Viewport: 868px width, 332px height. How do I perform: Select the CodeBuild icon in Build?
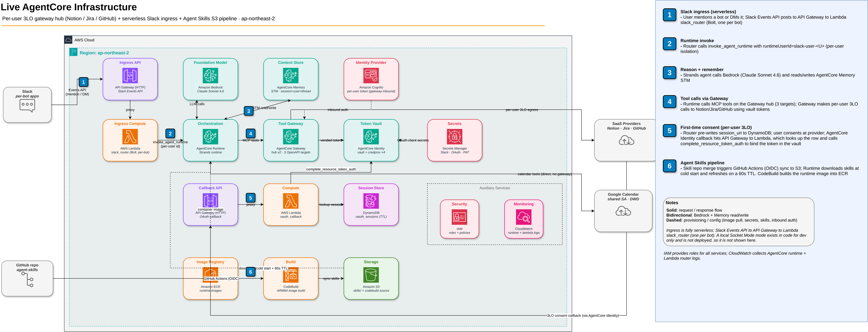(x=291, y=275)
